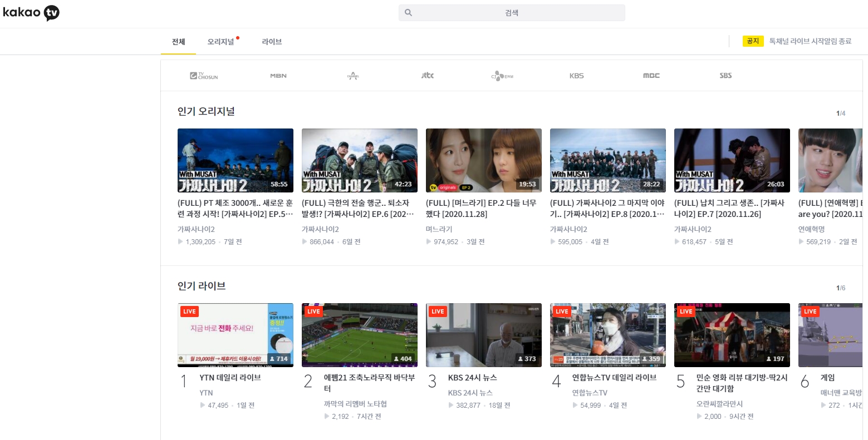868x440 pixels.
Task: Watch the 에펨21 football live thumbnail
Action: coord(360,335)
